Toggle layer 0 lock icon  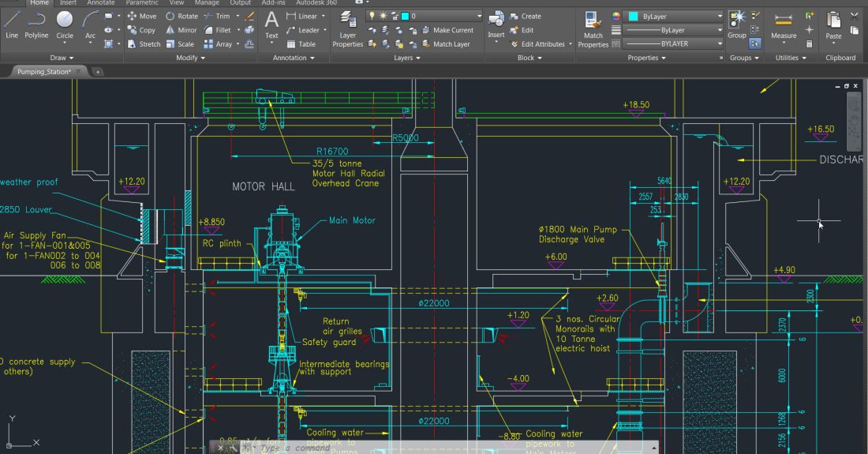click(394, 16)
